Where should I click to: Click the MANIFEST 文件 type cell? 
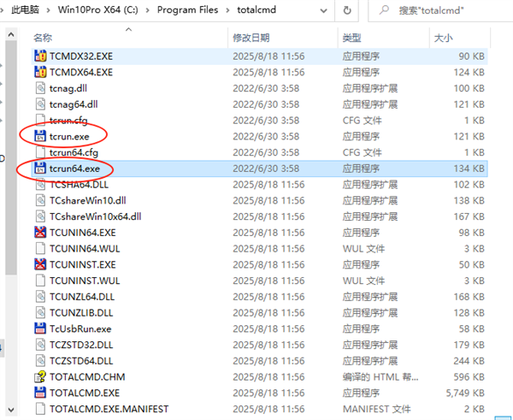376,409
